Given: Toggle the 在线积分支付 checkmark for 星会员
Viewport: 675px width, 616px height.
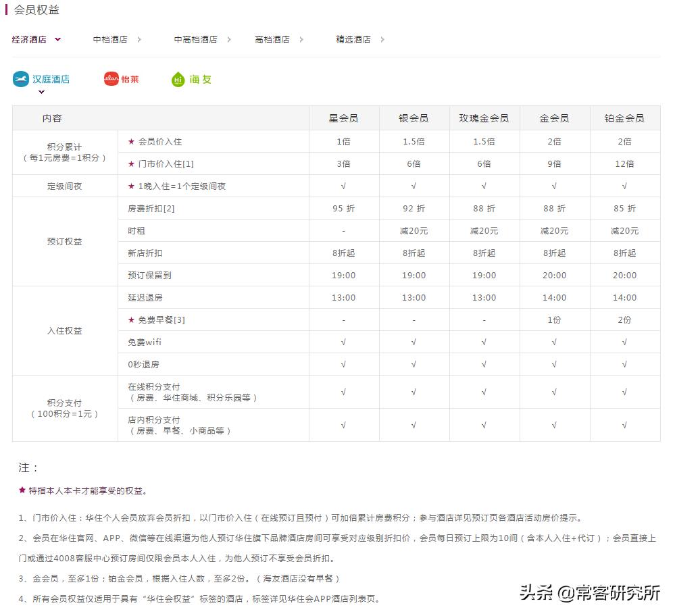Looking at the screenshot, I should pyautogui.click(x=344, y=391).
